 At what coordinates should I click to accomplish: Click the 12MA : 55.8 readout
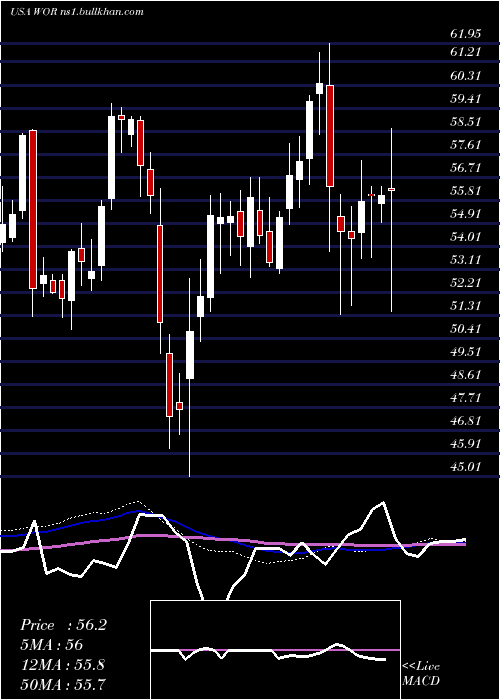click(62, 665)
